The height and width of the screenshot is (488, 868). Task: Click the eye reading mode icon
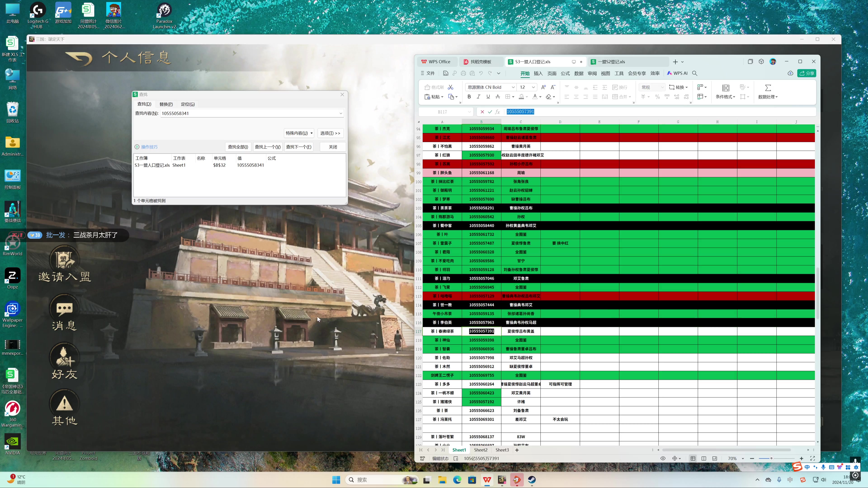point(663,458)
